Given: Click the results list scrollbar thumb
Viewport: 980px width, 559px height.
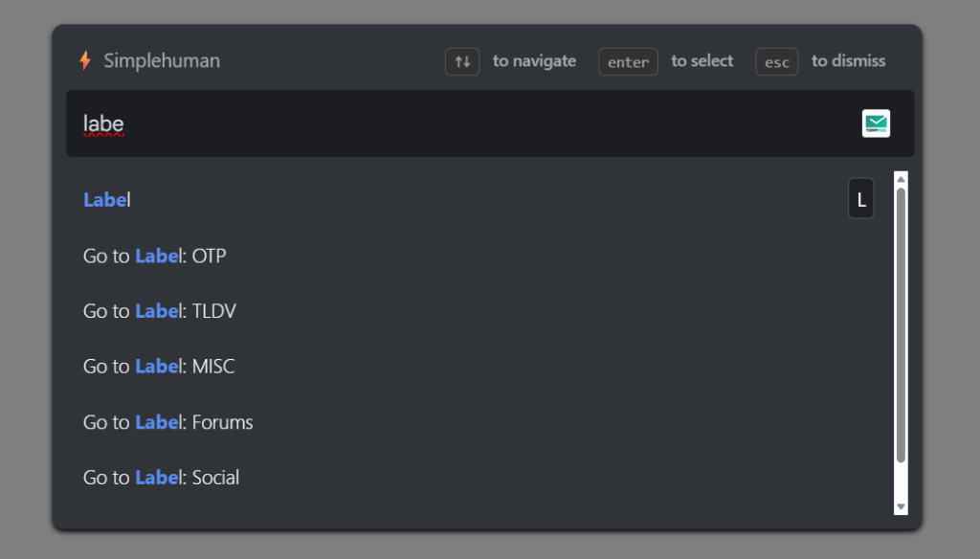Looking at the screenshot, I should [901, 325].
